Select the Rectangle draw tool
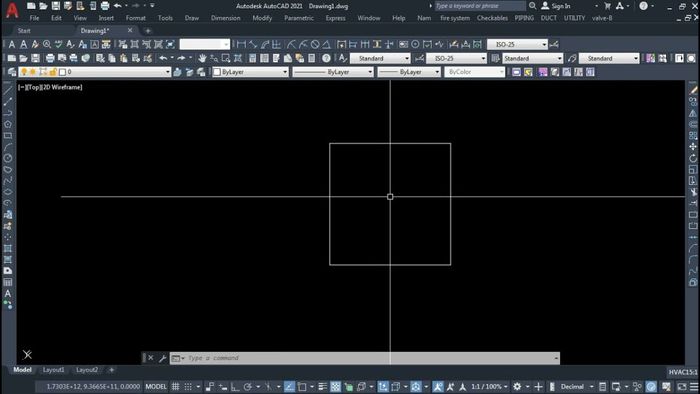 coord(8,136)
